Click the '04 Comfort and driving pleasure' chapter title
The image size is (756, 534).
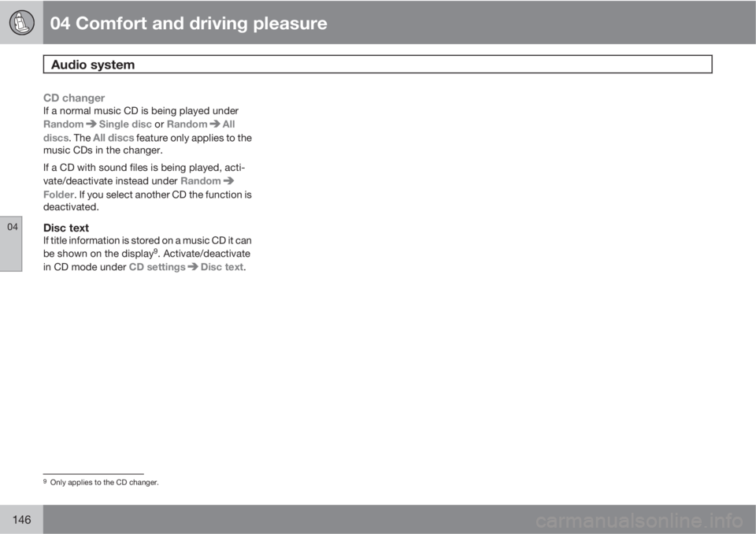point(188,23)
